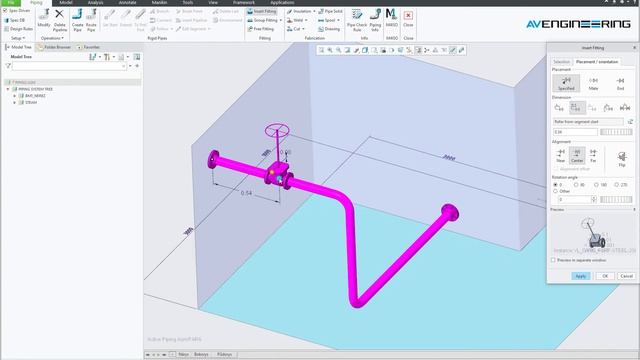Screen dimensions: 640x360
Task: Open Design Rules
Action: 18,29
